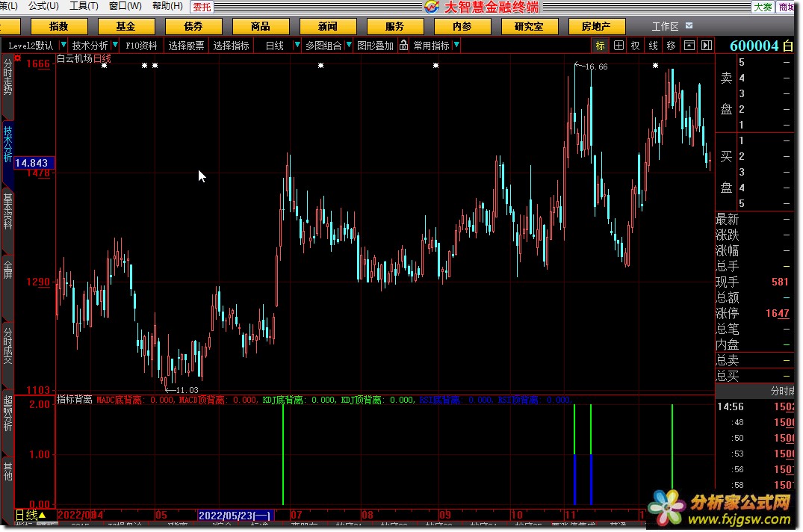Click the star marker above 16.66 peak's right
This screenshot has width=803, height=532.
[655, 66]
